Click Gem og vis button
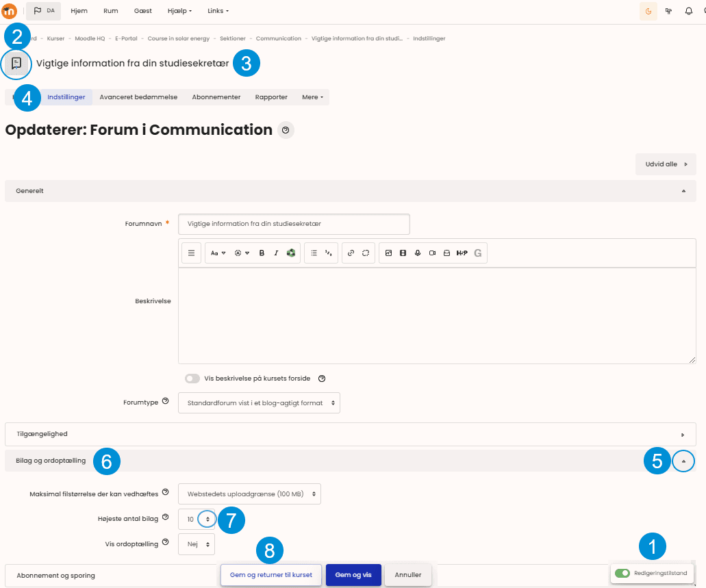706x588 pixels. click(x=353, y=575)
